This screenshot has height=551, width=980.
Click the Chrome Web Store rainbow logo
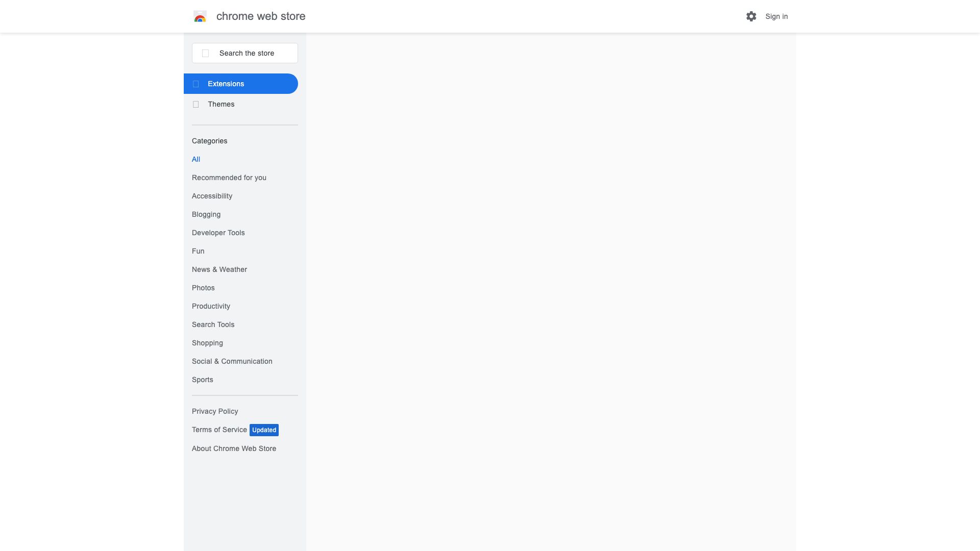point(200,17)
